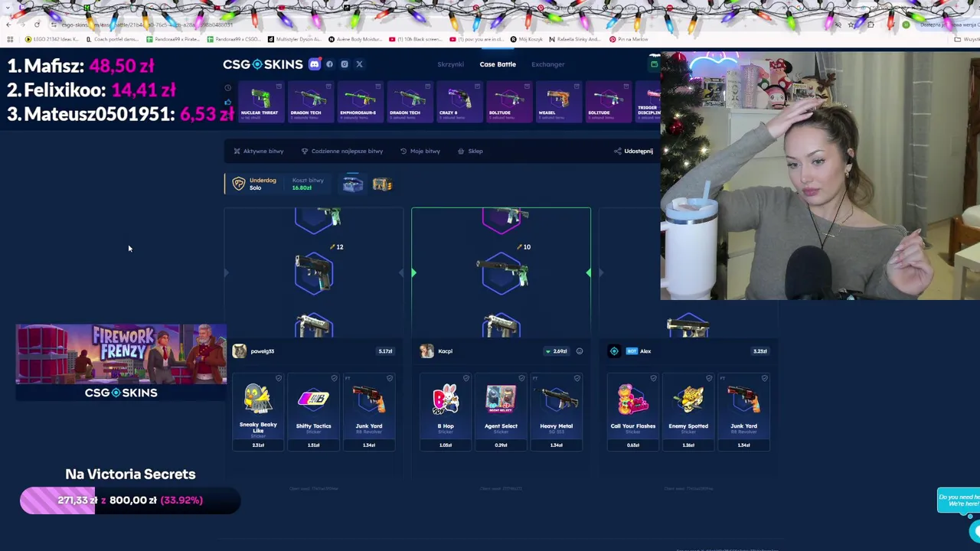Click the pistol skin in pawelg33's spinner
Image resolution: width=980 pixels, height=551 pixels.
click(x=314, y=273)
